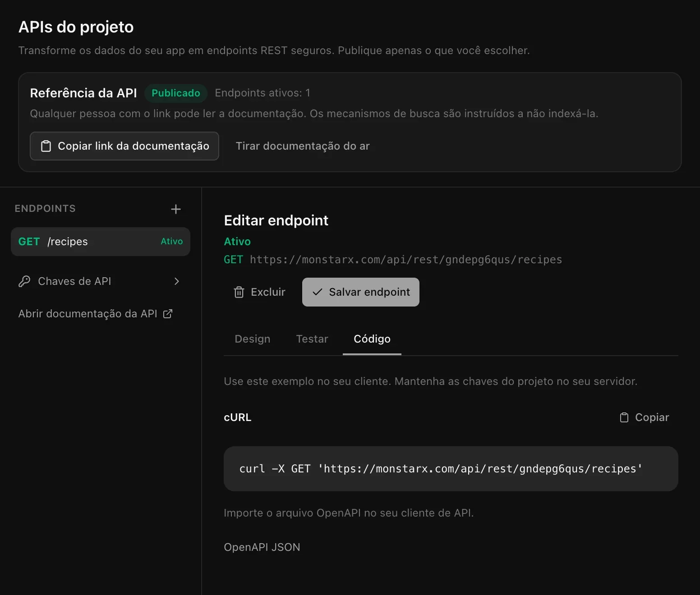The image size is (700, 595).
Task: Open Abrir documentação da API link
Action: point(96,314)
